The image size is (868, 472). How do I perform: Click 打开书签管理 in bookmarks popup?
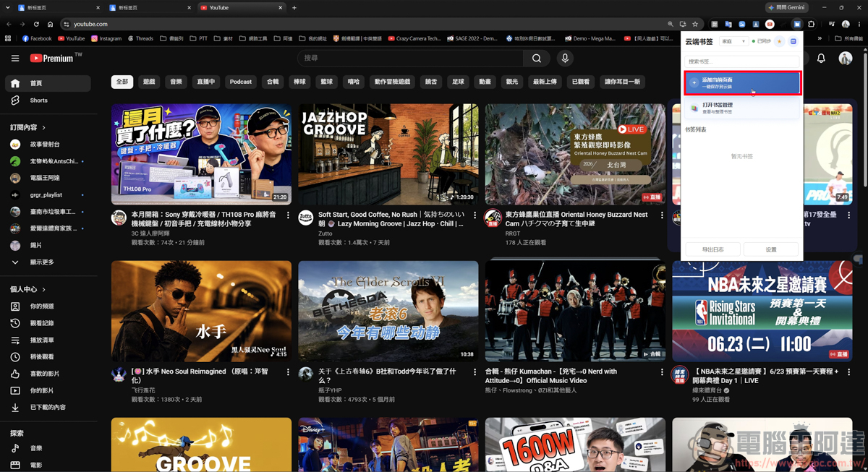[743, 108]
